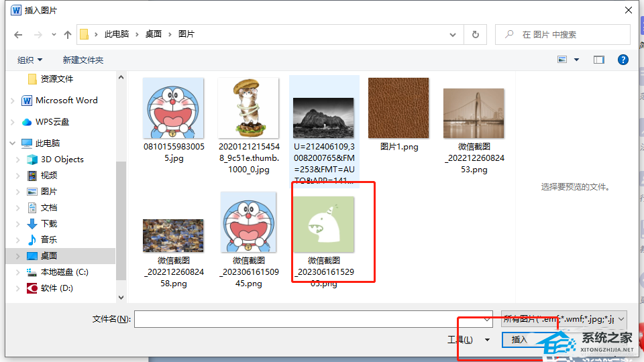Go up one folder level
Viewport: 644px width, 362px height.
(x=68, y=35)
